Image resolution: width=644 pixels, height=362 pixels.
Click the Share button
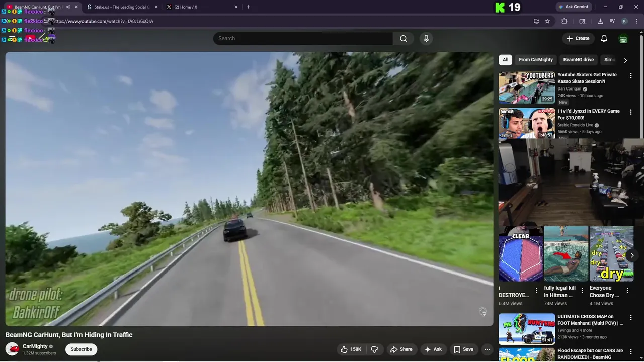tap(401, 349)
